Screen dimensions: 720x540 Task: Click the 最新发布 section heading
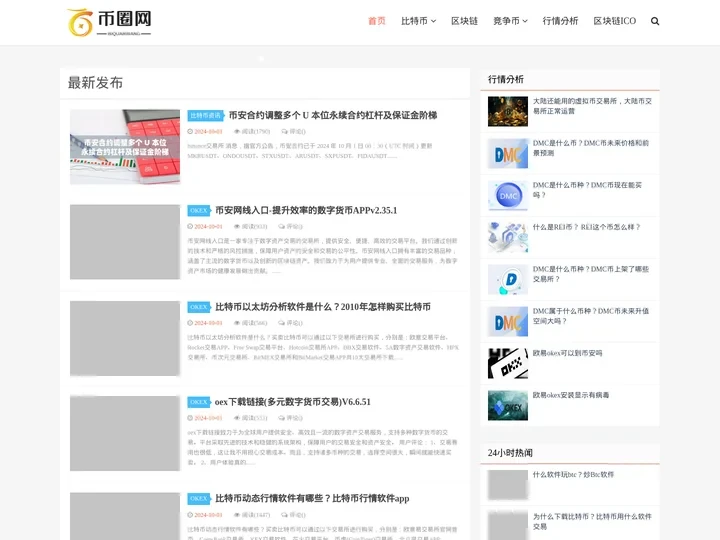(x=96, y=83)
